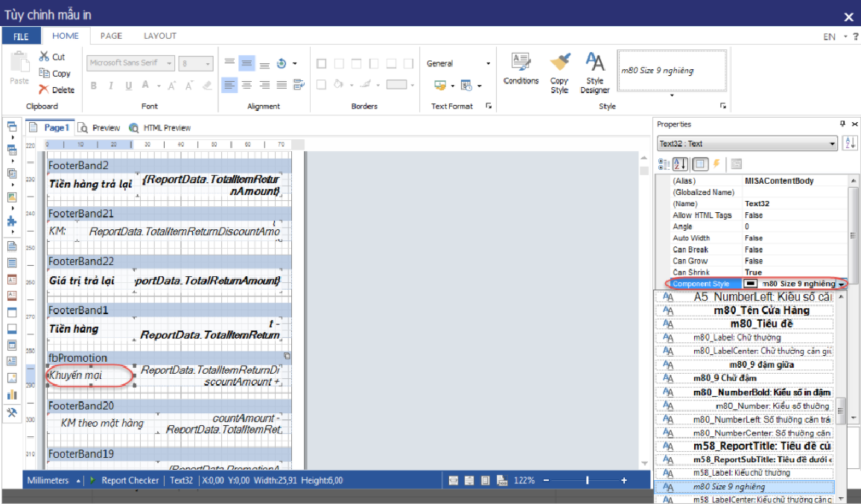This screenshot has height=504, width=861.
Task: Toggle center horizontal alignment
Action: [x=247, y=85]
